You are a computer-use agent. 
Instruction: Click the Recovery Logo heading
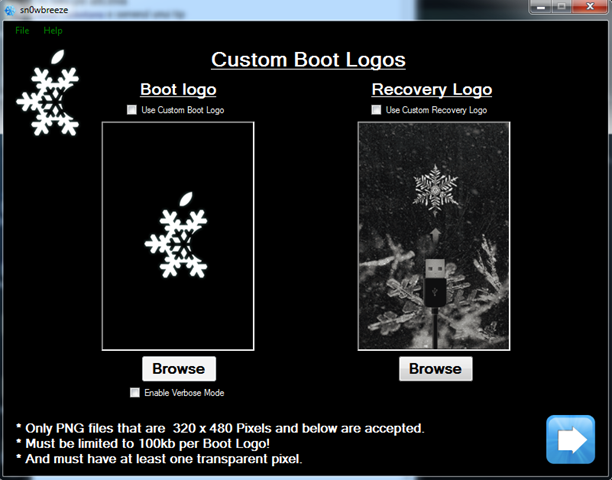click(x=432, y=89)
